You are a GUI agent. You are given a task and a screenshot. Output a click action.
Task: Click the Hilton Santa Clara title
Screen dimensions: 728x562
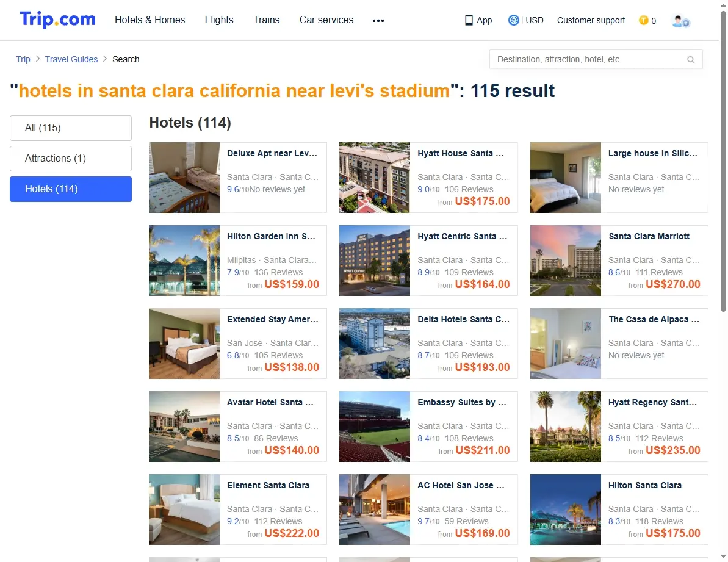[x=645, y=486]
